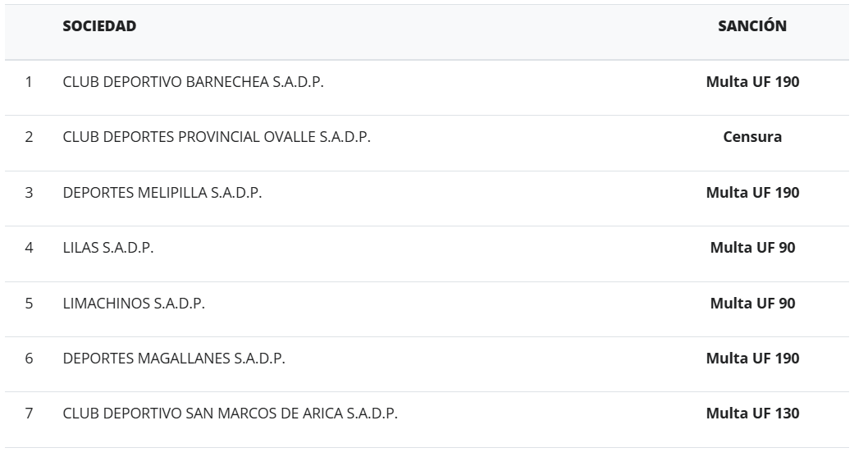Click DEPORTES MELIPILLA S.A.D.P. entry
This screenshot has height=457, width=868.
[x=162, y=193]
